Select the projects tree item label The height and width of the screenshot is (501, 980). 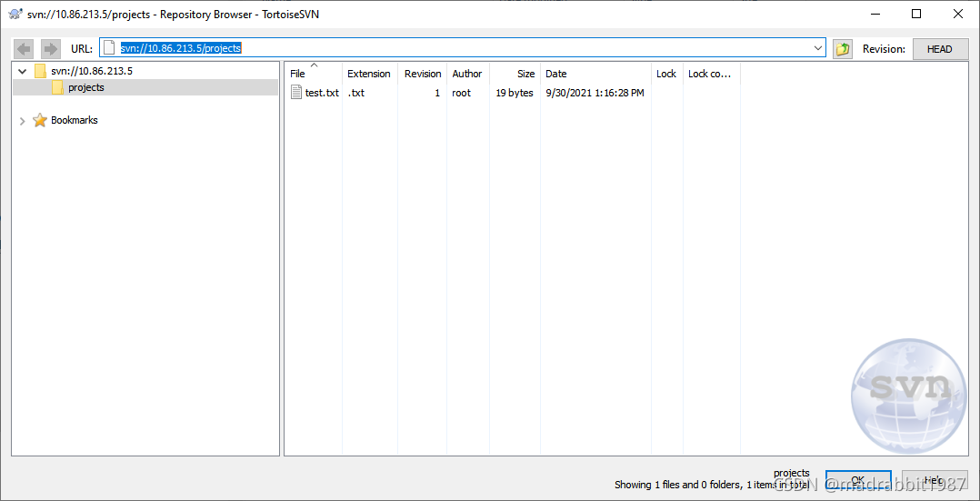(x=86, y=87)
